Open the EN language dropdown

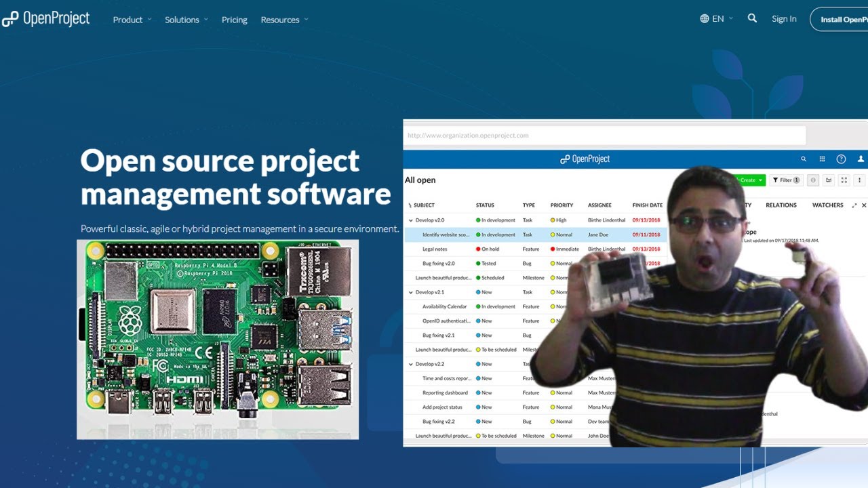tap(717, 19)
